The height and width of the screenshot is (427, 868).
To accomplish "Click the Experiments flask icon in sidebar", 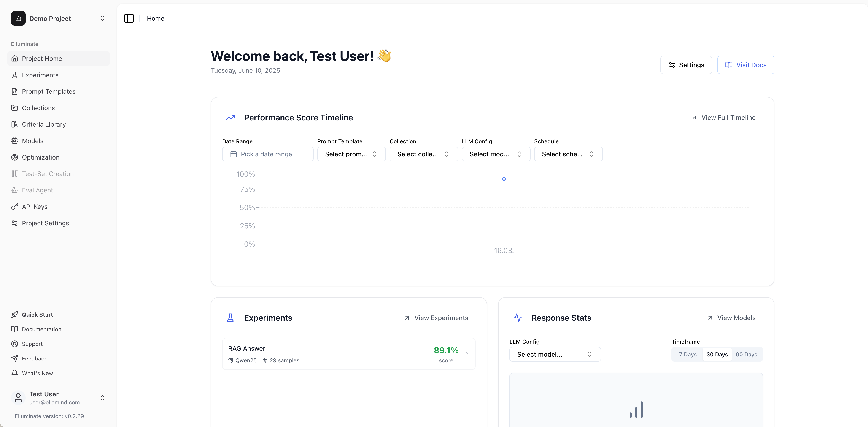I will 14,75.
